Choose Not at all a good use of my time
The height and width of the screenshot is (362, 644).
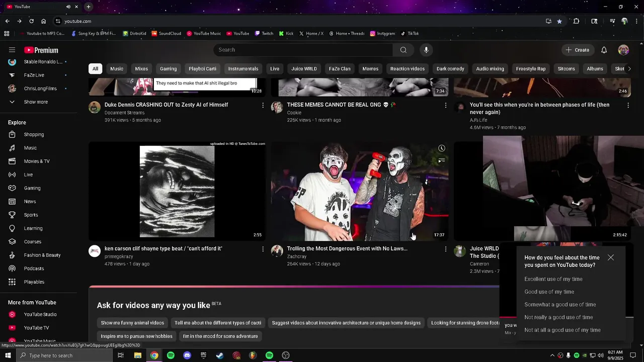pyautogui.click(x=562, y=330)
